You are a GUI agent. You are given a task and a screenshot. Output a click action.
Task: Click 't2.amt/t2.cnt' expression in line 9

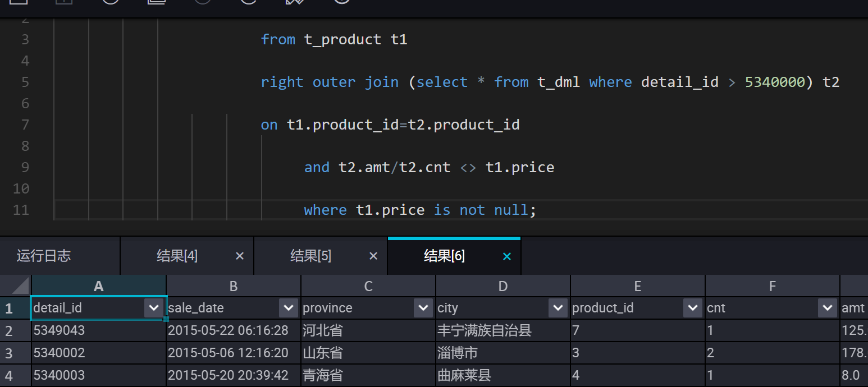(x=395, y=167)
